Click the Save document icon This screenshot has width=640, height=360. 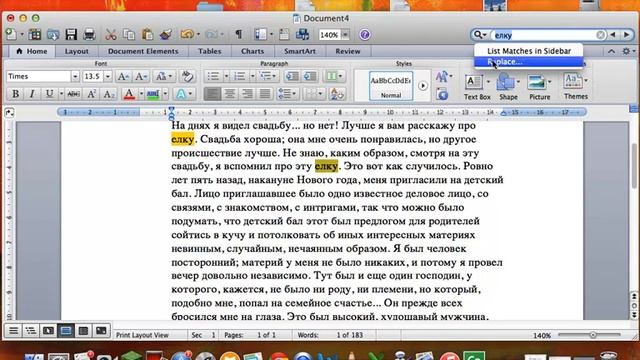click(x=71, y=35)
